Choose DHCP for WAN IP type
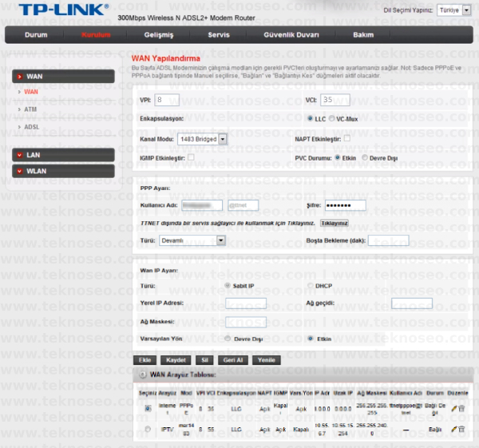479x448 pixels. pos(311,285)
